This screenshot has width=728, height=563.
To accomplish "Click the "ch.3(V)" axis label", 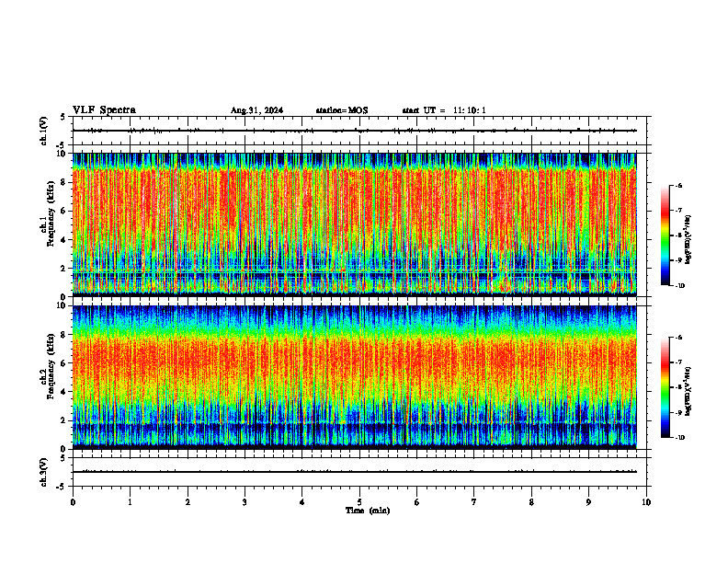I will pyautogui.click(x=44, y=472).
